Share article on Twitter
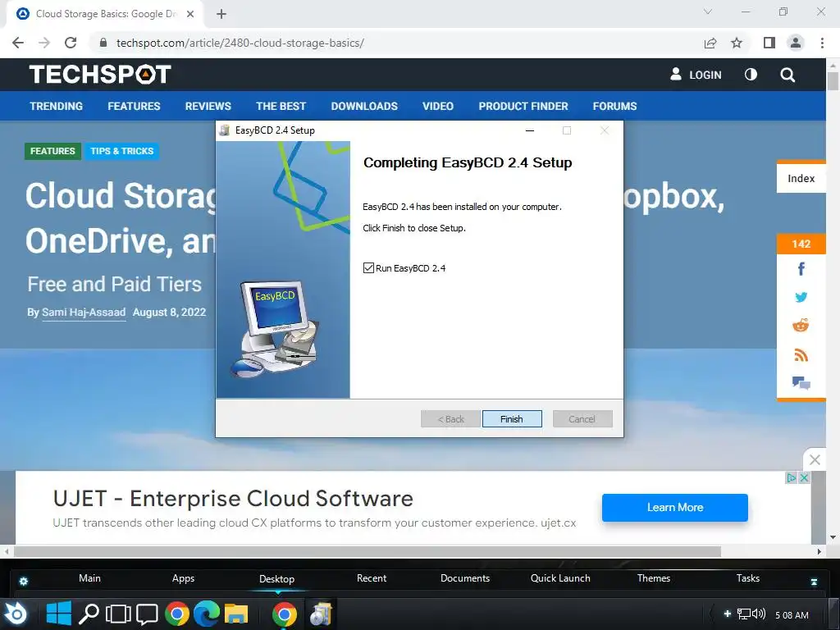 click(801, 297)
